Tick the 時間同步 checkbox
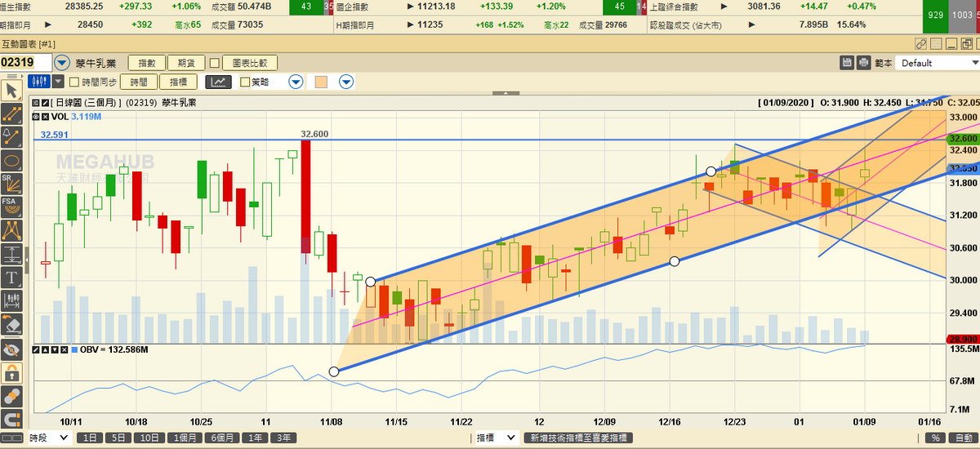980x449 pixels. pos(74,82)
